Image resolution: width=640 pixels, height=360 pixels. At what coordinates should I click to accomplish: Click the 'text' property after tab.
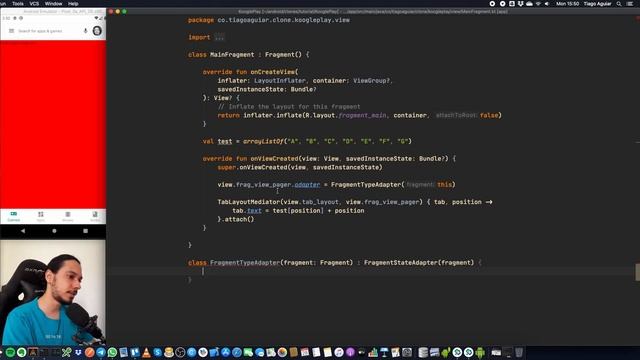click(x=254, y=211)
